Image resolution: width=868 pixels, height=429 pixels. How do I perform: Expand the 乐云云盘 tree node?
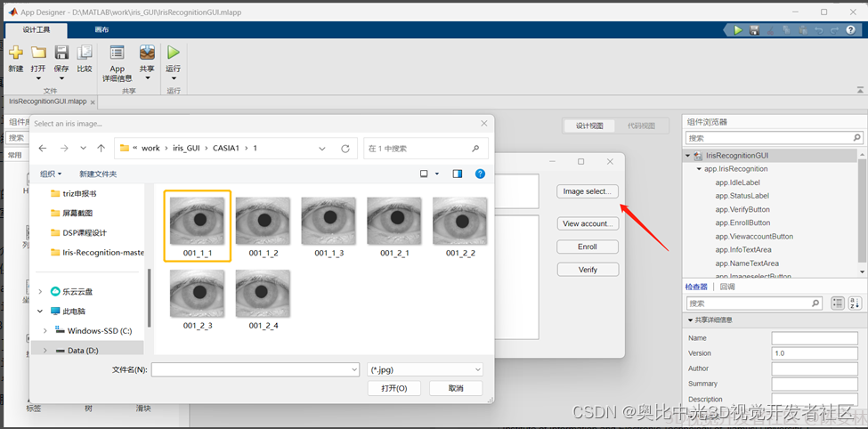click(x=40, y=291)
